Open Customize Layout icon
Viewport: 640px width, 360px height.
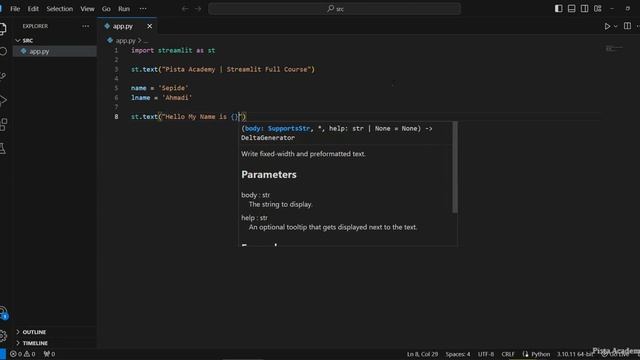(598, 9)
